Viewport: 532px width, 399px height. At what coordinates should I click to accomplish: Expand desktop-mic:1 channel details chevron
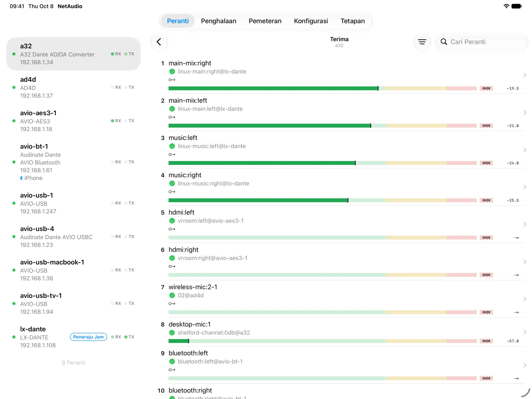[525, 332]
